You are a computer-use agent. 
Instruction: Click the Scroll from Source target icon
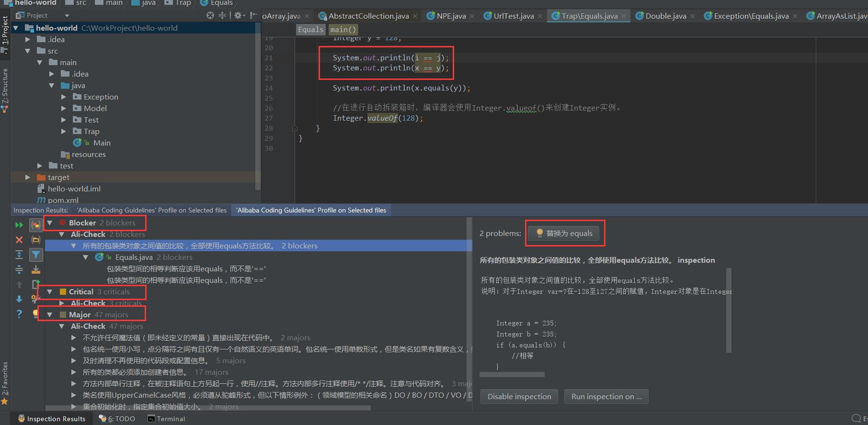coord(210,15)
